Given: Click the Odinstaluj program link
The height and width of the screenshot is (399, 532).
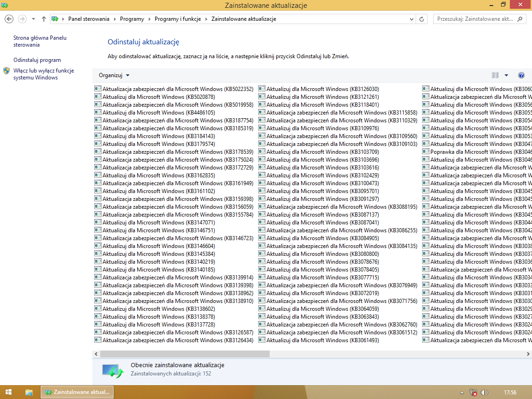Looking at the screenshot, I should (x=37, y=60).
